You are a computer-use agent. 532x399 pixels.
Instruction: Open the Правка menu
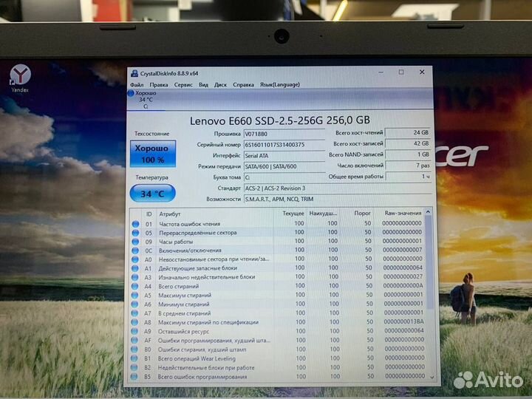point(159,84)
